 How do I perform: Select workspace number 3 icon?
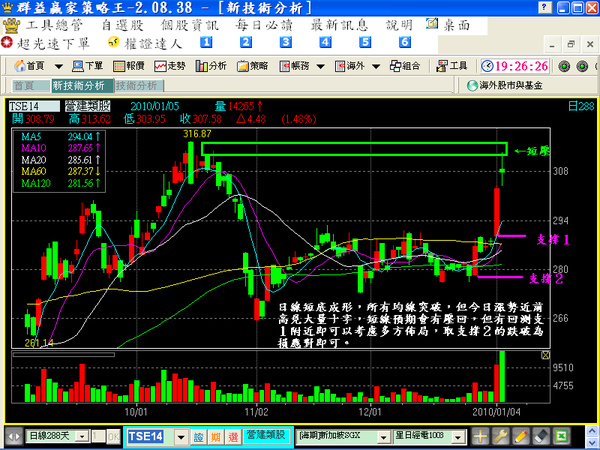pos(286,42)
